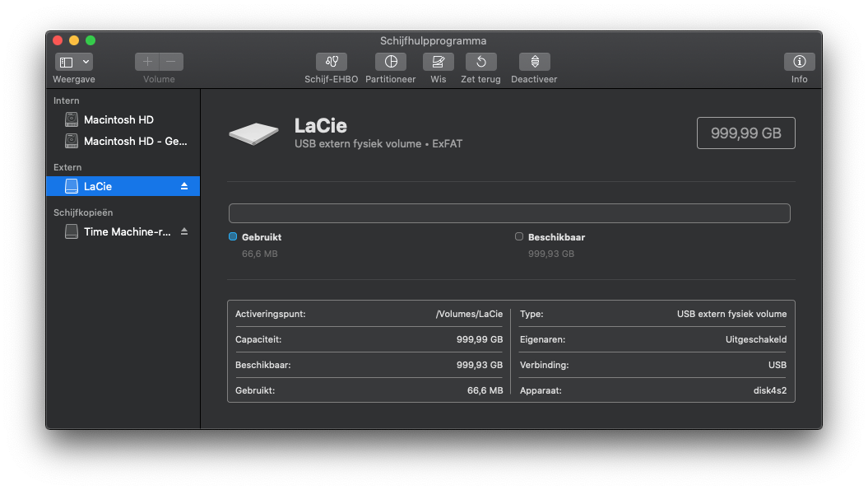Click the Wis erase icon
Viewport: 868px width, 490px height.
tap(438, 62)
